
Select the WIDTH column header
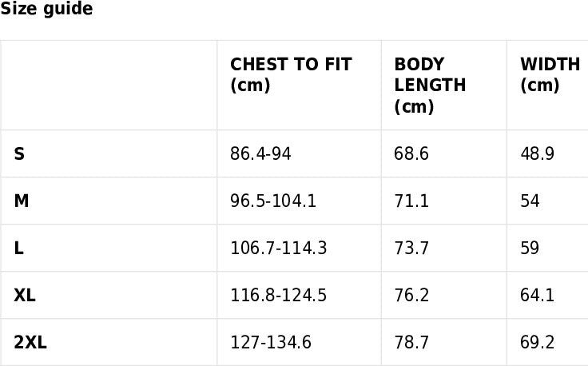(x=550, y=74)
